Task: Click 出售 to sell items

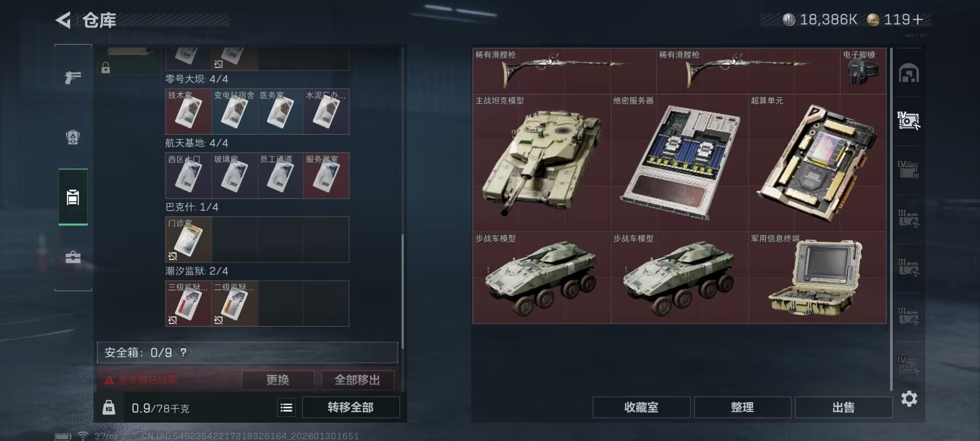Action: point(843,407)
